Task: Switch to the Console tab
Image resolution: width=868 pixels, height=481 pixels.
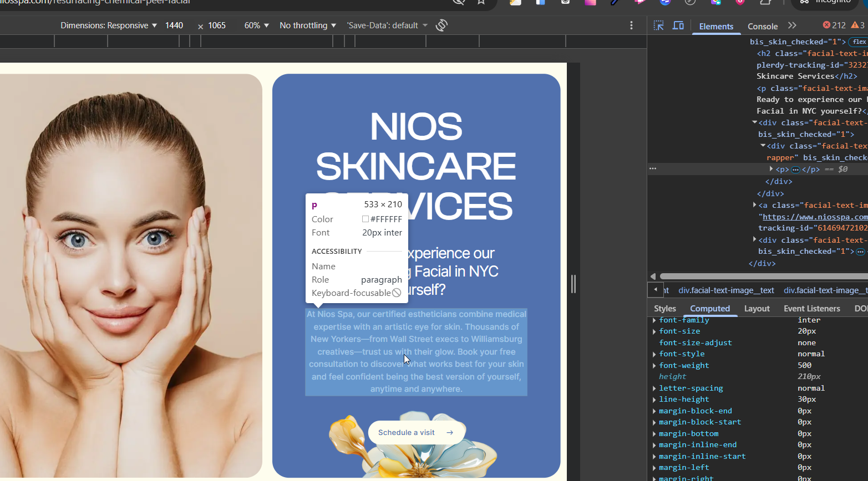Action: click(762, 26)
